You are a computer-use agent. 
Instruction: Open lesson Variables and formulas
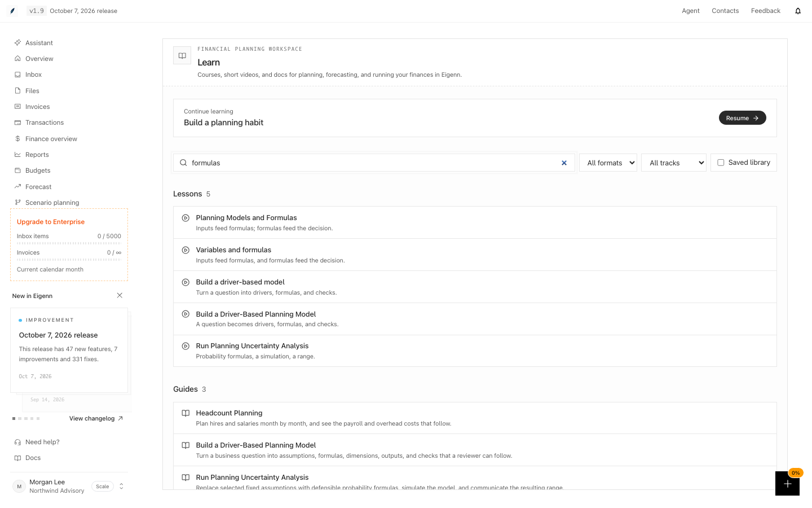click(x=475, y=255)
